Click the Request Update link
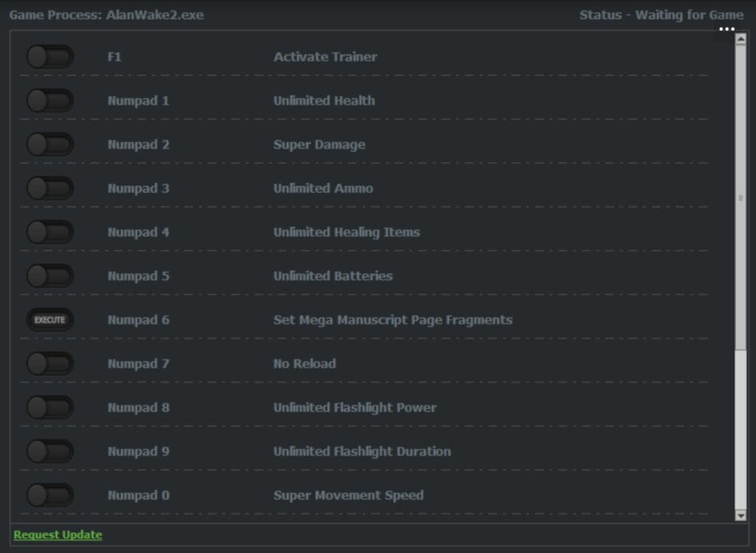Image resolution: width=756 pixels, height=553 pixels. (x=58, y=535)
